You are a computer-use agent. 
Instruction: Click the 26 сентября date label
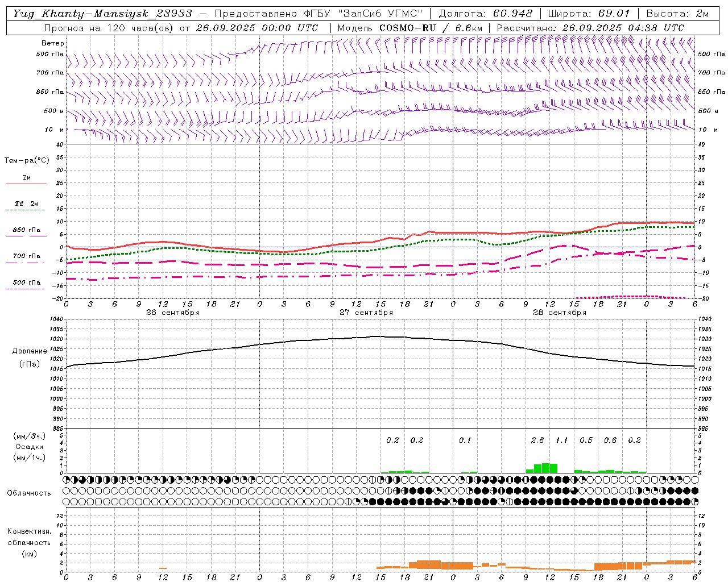point(172,313)
